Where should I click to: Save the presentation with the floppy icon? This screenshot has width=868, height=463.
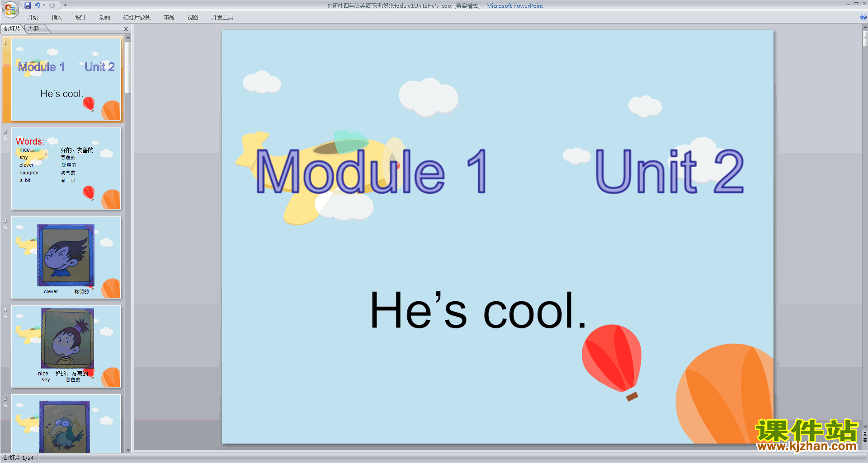pyautogui.click(x=28, y=5)
